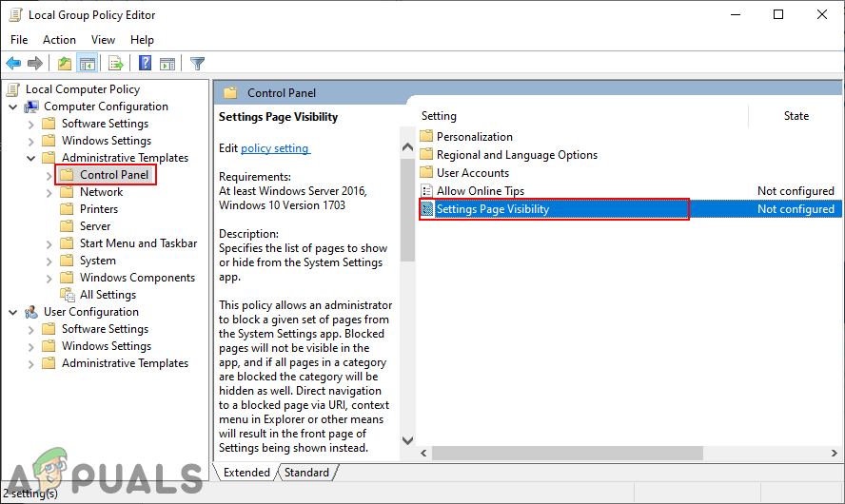Open Help via the question mark icon
This screenshot has width=845, height=504.
pos(145,63)
